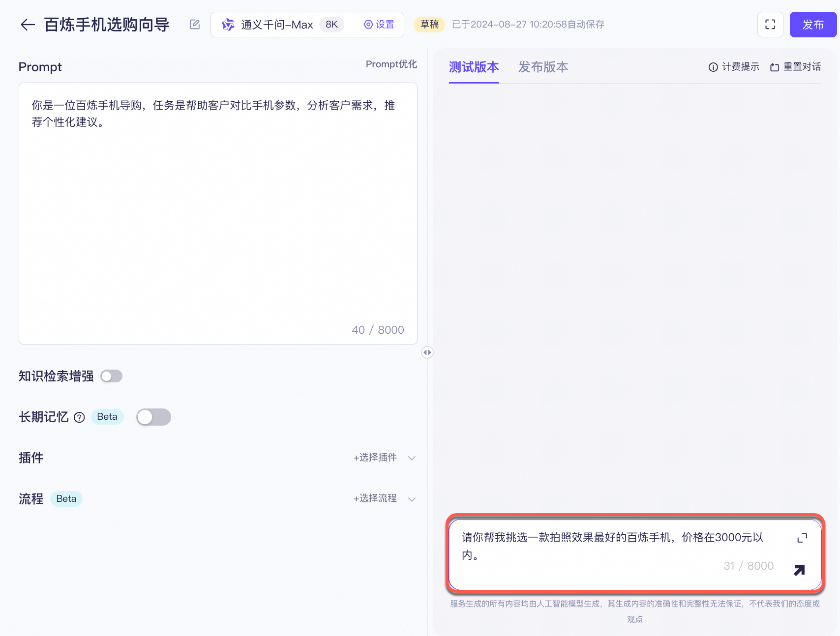Open 计费提示 billing notice
The height and width of the screenshot is (636, 840).
(x=734, y=67)
